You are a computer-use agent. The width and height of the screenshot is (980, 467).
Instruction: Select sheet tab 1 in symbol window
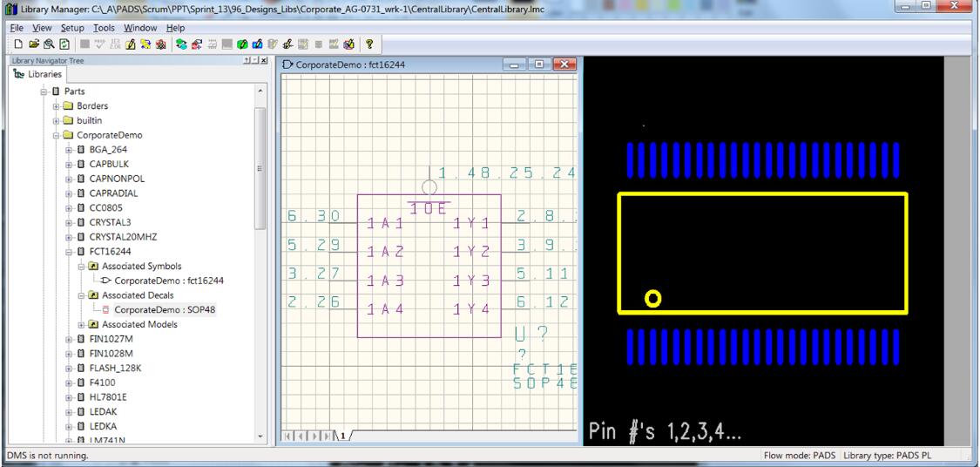tap(342, 436)
